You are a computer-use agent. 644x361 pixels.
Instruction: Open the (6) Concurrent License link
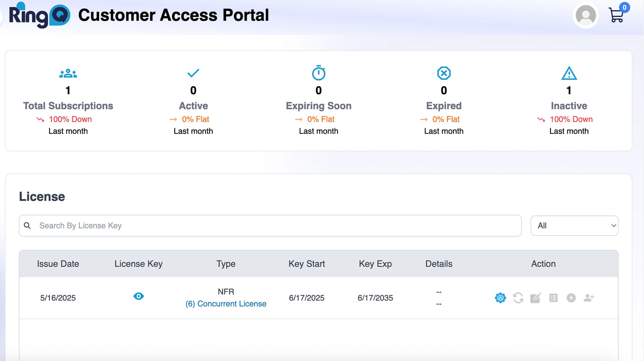click(226, 304)
